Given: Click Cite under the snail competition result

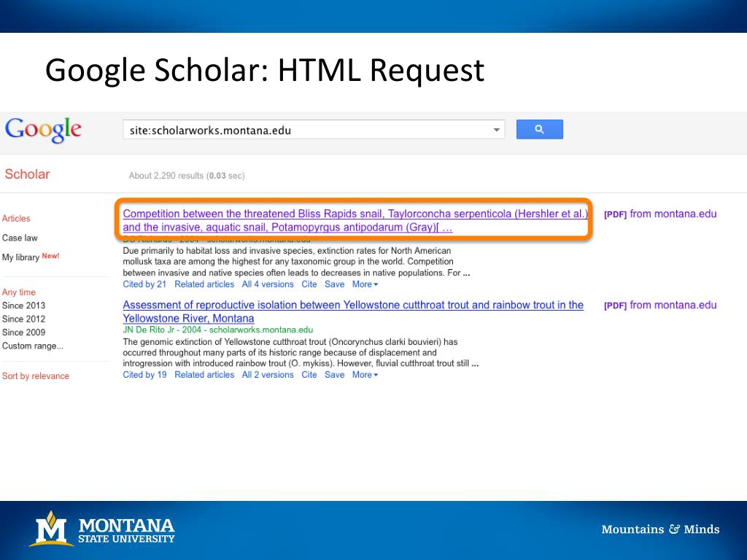Looking at the screenshot, I should click(309, 284).
